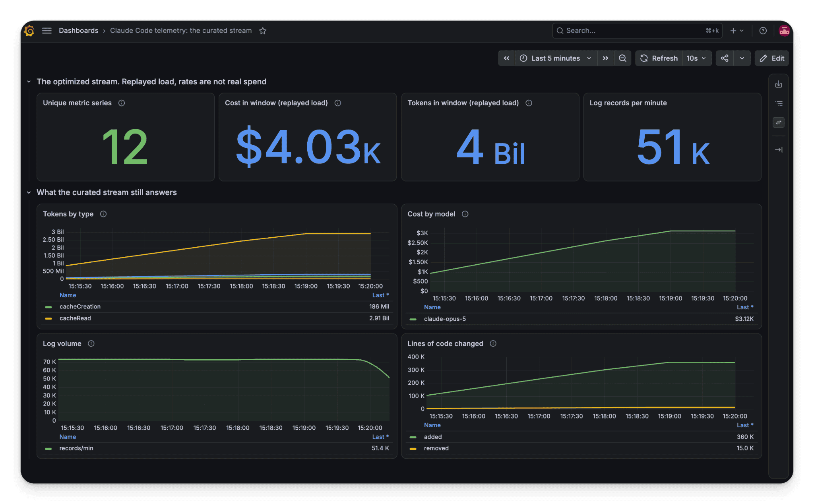Click the share dashboard icon
Viewport: 814px width, 504px height.
point(725,58)
